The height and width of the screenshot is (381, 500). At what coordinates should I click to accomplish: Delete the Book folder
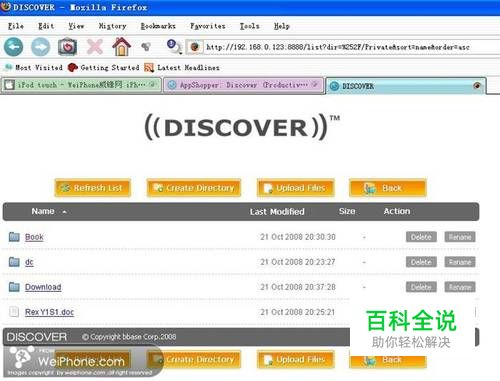(x=421, y=237)
